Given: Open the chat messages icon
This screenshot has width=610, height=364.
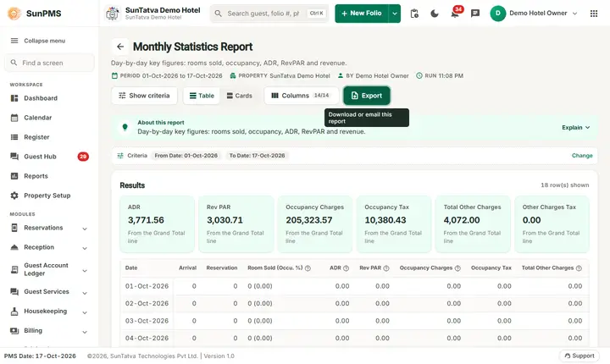Looking at the screenshot, I should click(475, 14).
